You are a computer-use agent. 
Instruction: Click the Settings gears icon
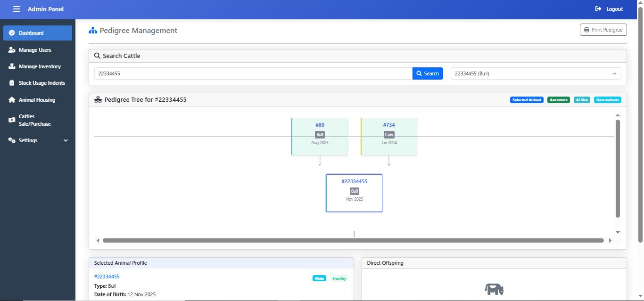coord(12,140)
